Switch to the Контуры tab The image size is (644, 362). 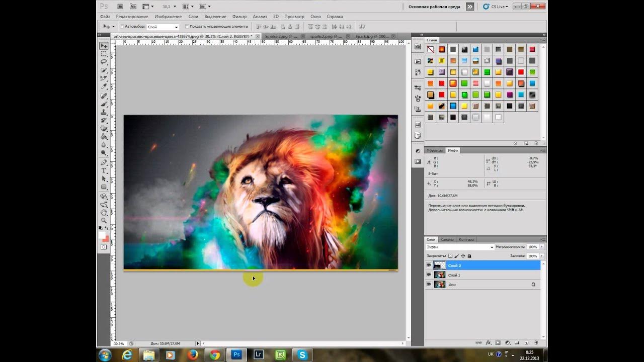point(466,239)
